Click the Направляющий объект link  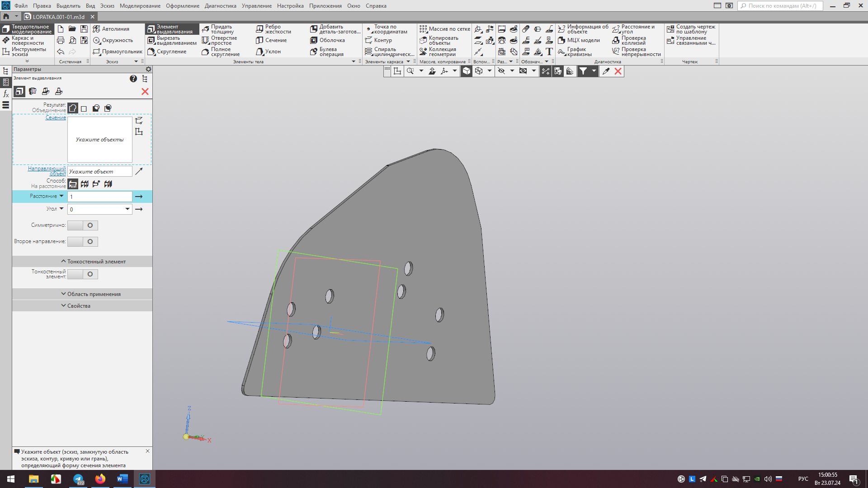pyautogui.click(x=47, y=171)
